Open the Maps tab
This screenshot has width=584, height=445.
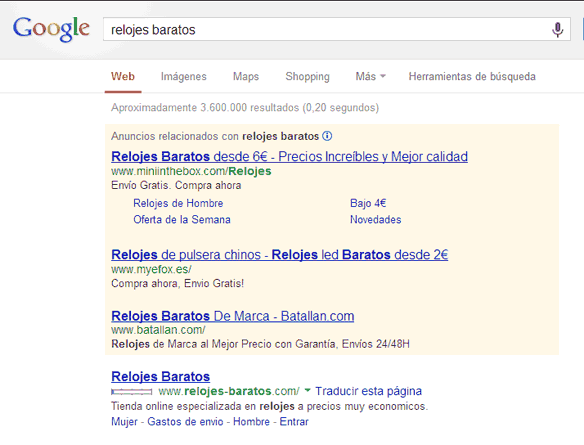point(246,76)
